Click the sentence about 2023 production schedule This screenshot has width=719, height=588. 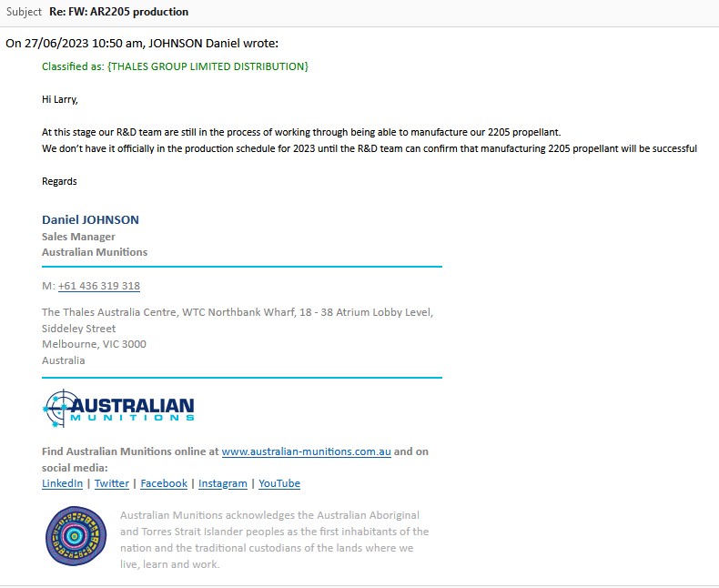[369, 148]
